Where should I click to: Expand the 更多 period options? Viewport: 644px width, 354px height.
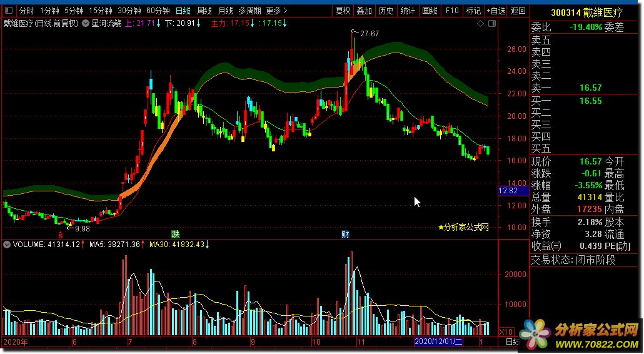coord(276,11)
